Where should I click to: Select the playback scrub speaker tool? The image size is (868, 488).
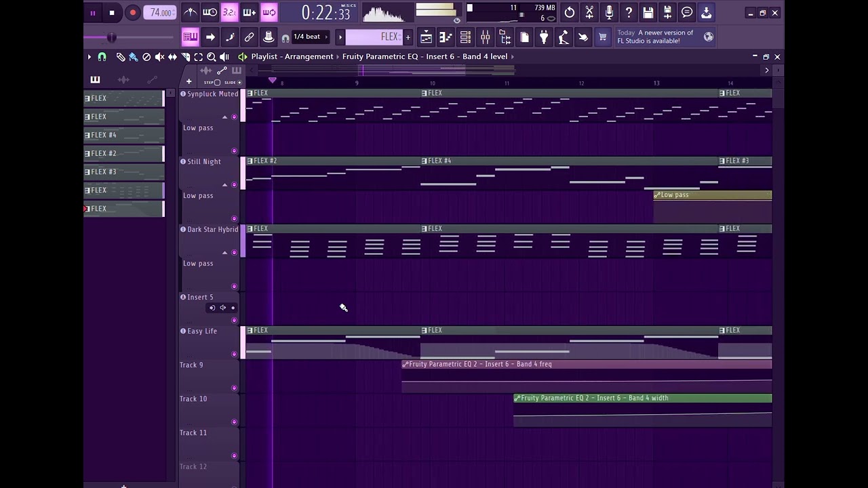click(x=224, y=57)
